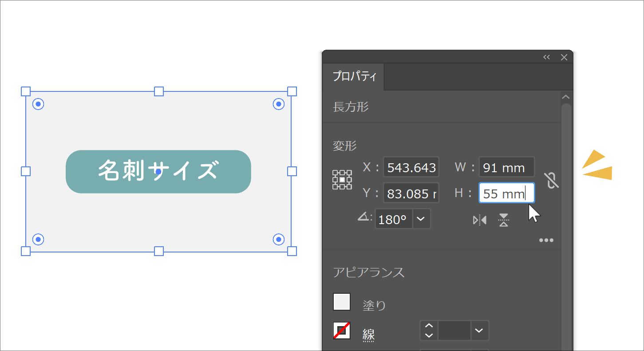
Task: Click the 名刺サイズ rounded label on canvas
Action: (158, 171)
